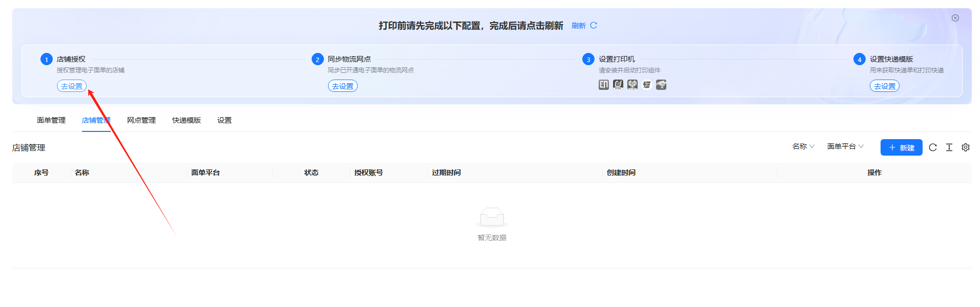Expand the 名称 filter dropdown
Image resolution: width=980 pixels, height=307 pixels.
803,146
